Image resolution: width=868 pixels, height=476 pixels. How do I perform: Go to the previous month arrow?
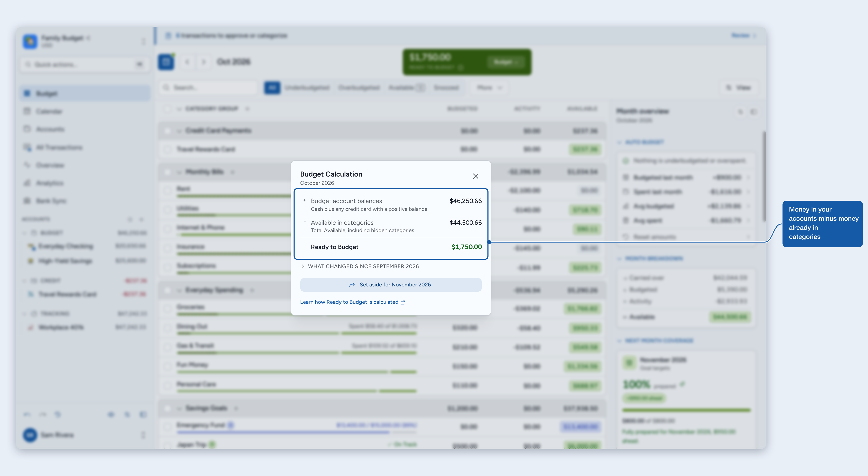point(187,62)
